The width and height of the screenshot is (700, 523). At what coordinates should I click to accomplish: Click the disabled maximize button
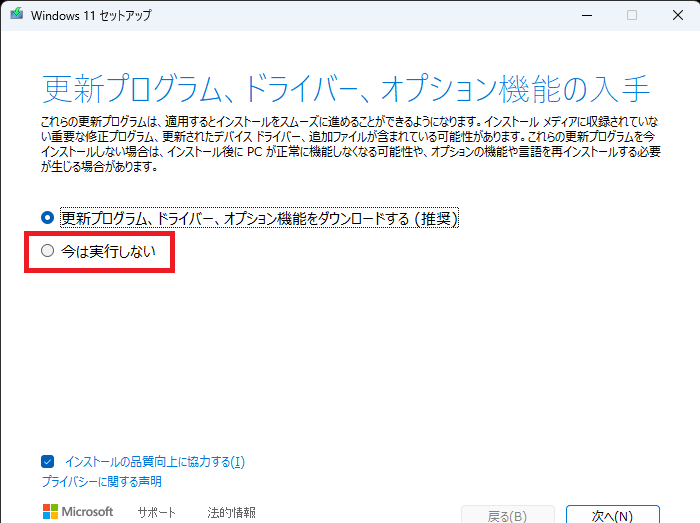[x=632, y=15]
